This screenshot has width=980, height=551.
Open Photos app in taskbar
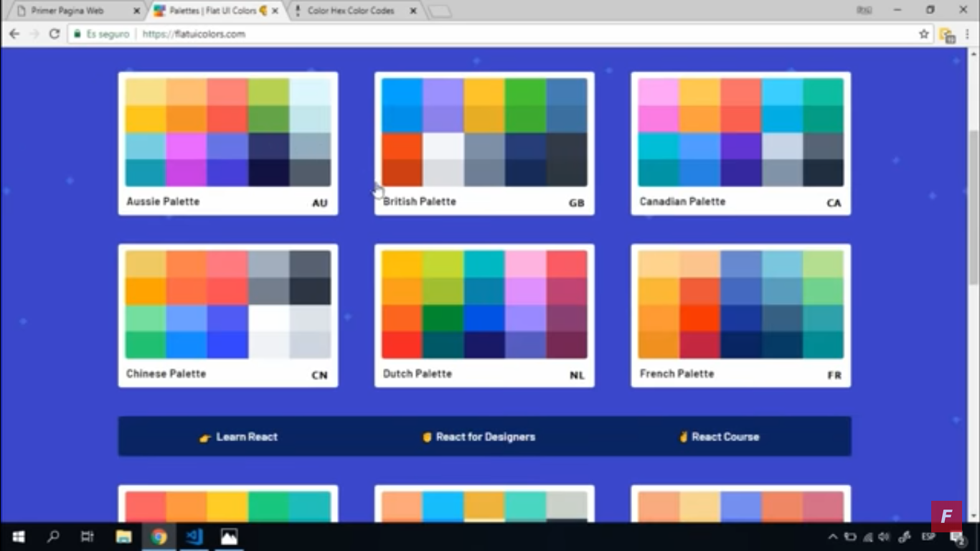[x=229, y=537]
